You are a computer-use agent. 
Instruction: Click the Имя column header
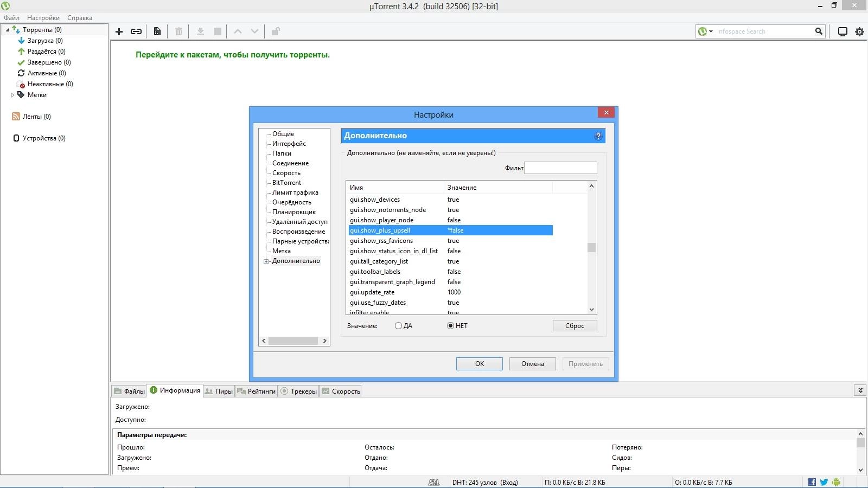[x=395, y=188]
